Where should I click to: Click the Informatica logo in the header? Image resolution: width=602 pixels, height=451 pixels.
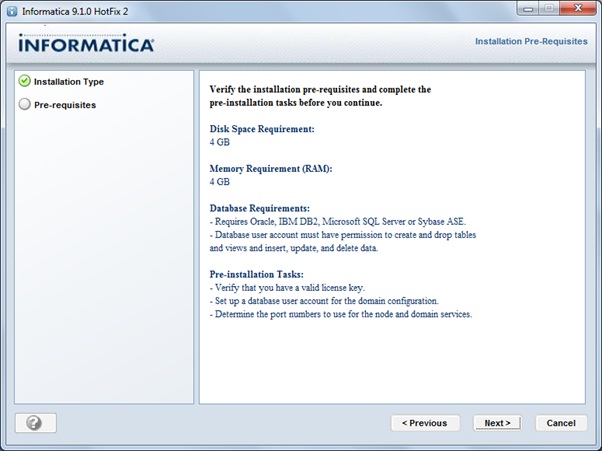(86, 43)
